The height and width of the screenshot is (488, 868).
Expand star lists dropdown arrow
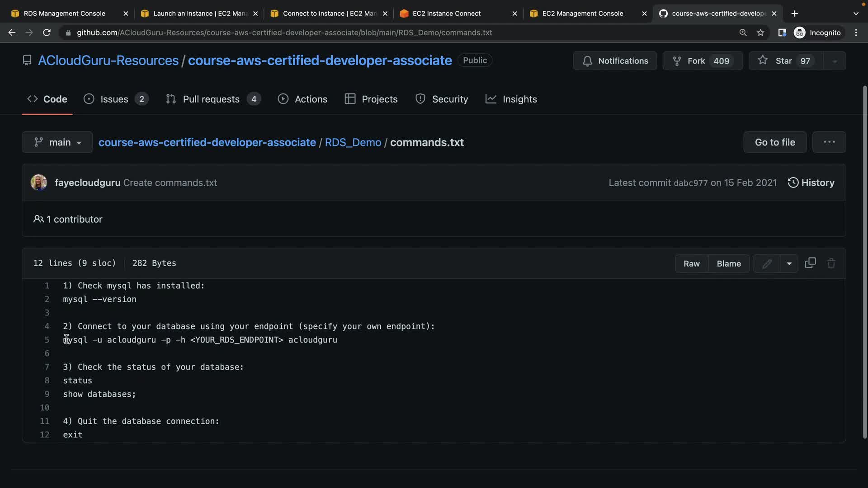[835, 61]
